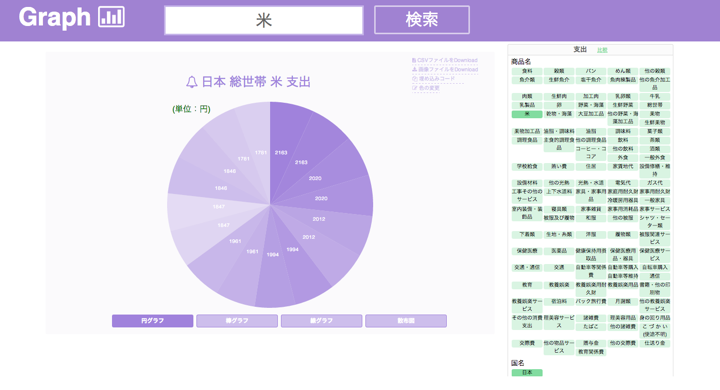Select the 教育関係費 tag
The width and height of the screenshot is (720, 390).
pos(591,352)
